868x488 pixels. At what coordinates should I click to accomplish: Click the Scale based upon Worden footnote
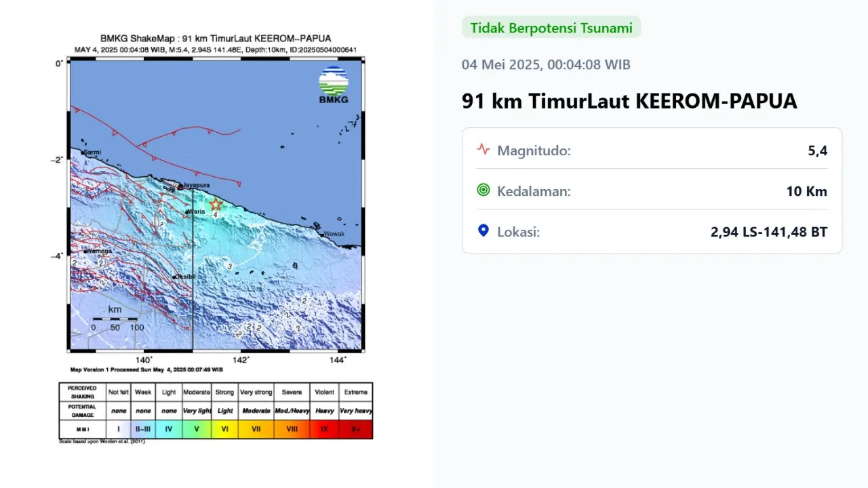click(102, 442)
